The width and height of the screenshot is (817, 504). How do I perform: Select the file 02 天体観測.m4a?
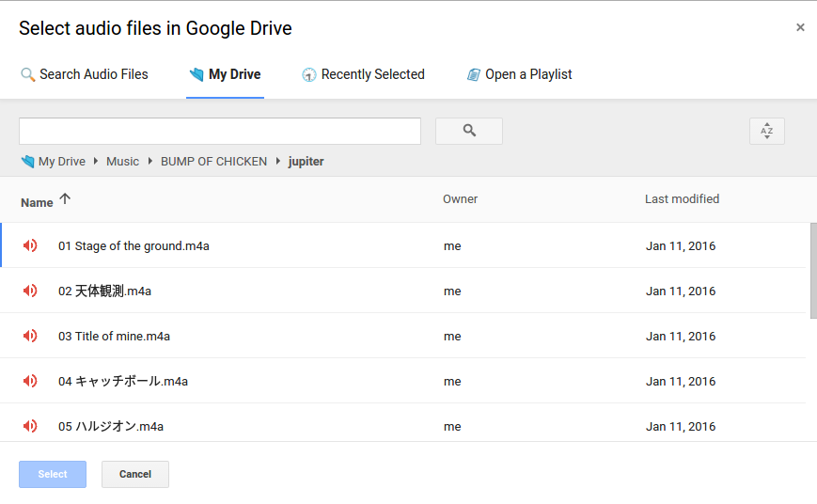(402, 291)
